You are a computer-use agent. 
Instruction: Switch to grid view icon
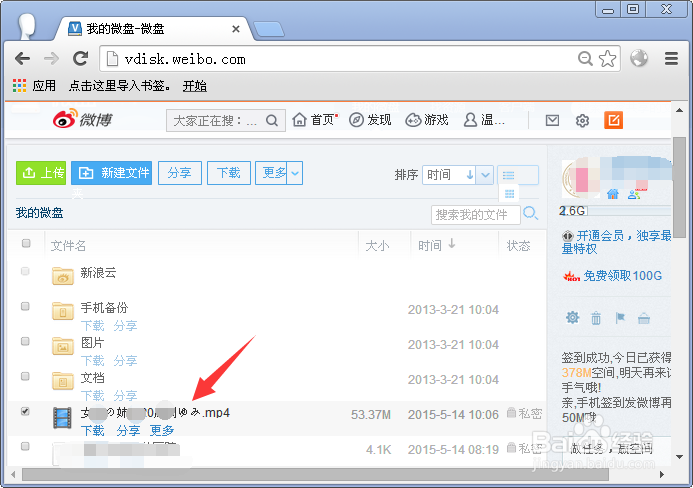tap(510, 194)
